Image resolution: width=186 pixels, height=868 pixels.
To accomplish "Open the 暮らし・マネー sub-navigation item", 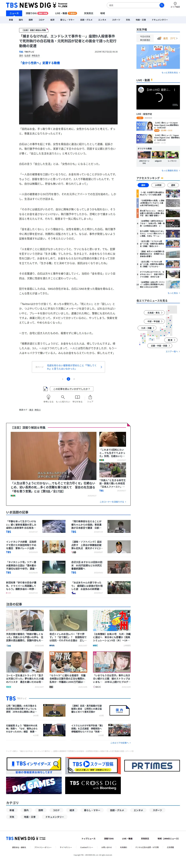I will click(67, 20).
